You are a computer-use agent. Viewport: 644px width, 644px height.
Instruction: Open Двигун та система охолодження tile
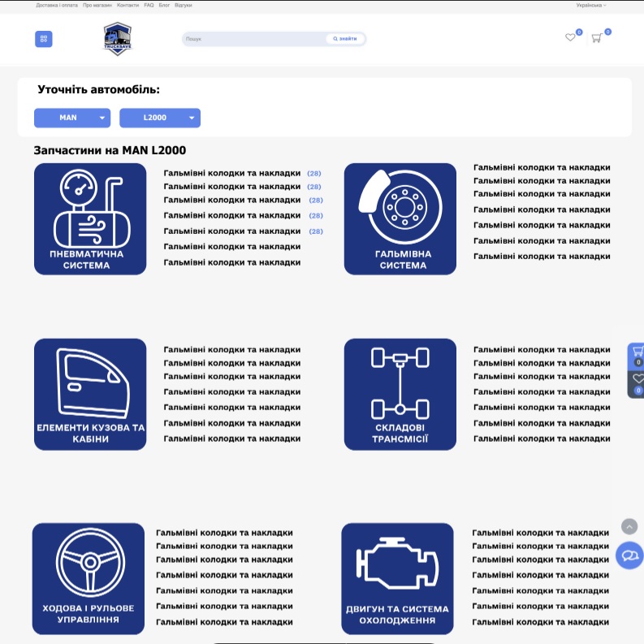(397, 578)
